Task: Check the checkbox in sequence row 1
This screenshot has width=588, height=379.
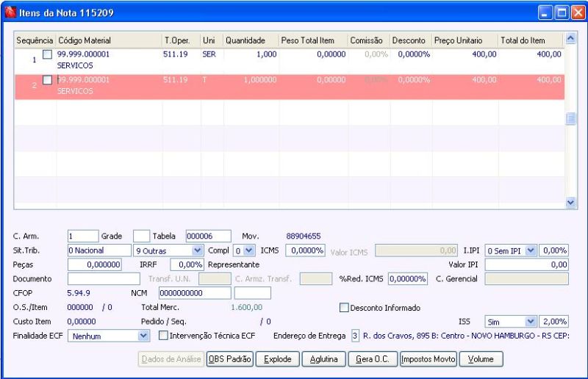Action: (x=47, y=54)
